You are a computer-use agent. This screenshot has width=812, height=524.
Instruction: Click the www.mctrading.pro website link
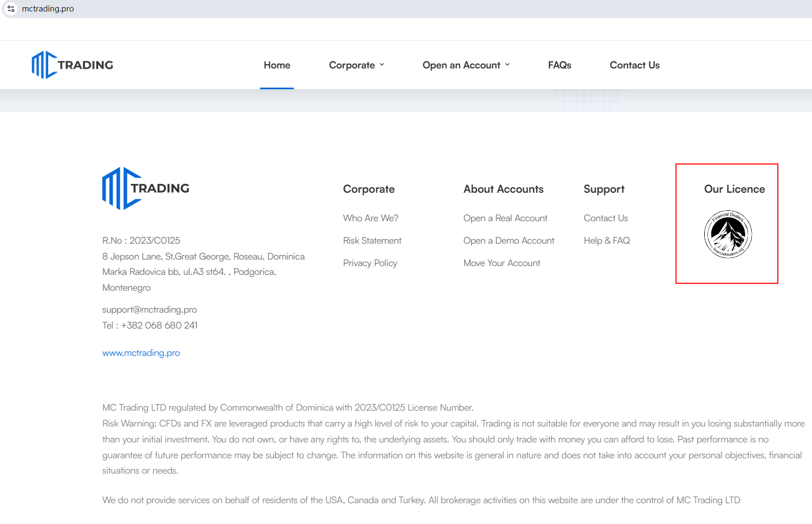click(x=141, y=353)
